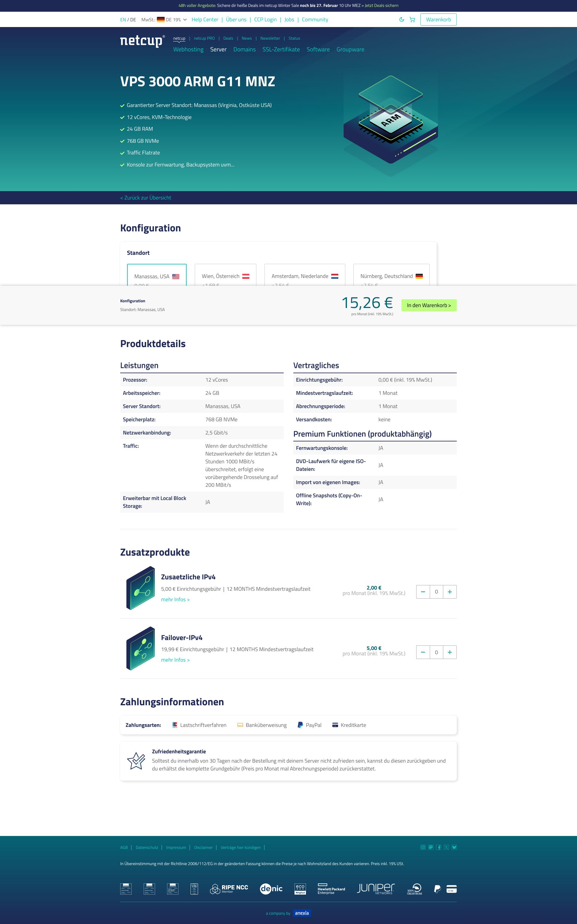Open the Help Center link
Viewport: 577px width, 924px height.
click(205, 20)
